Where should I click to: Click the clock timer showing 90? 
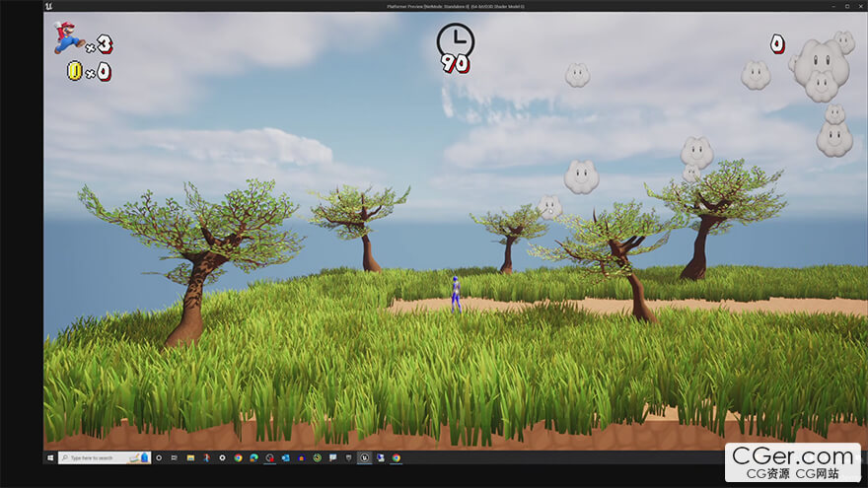pyautogui.click(x=455, y=48)
